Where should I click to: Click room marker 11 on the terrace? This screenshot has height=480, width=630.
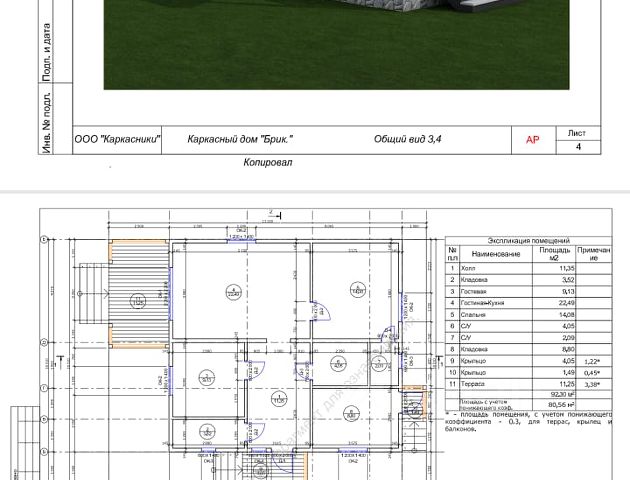[138, 301]
